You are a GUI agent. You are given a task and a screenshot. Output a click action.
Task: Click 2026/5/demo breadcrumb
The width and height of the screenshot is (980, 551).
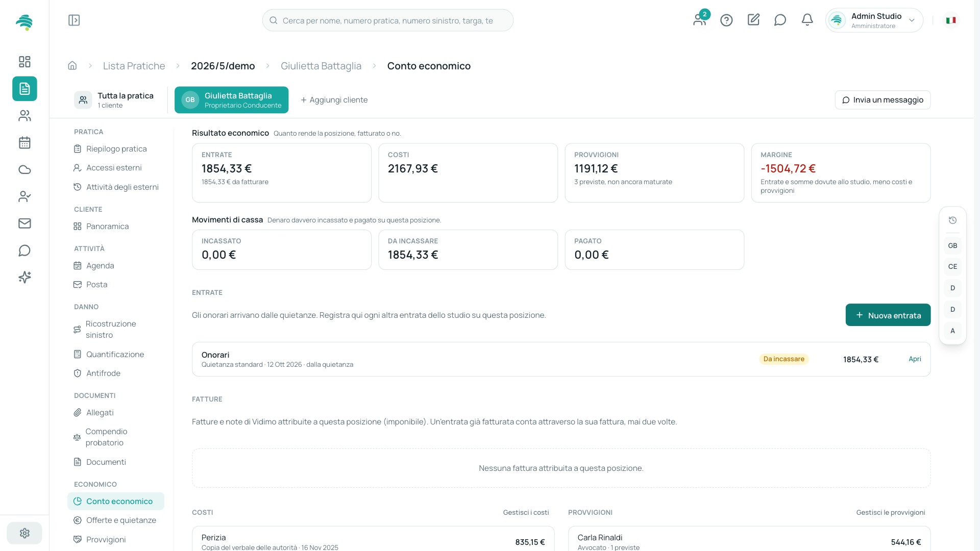223,66
